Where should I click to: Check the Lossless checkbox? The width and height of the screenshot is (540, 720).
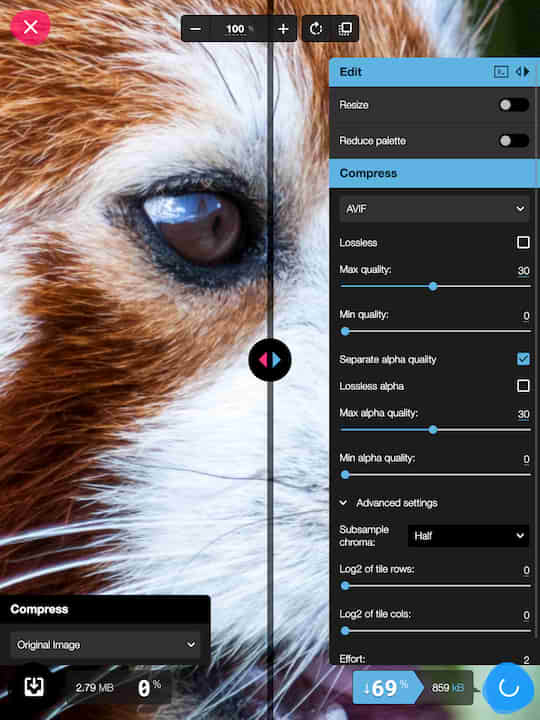[x=523, y=242]
